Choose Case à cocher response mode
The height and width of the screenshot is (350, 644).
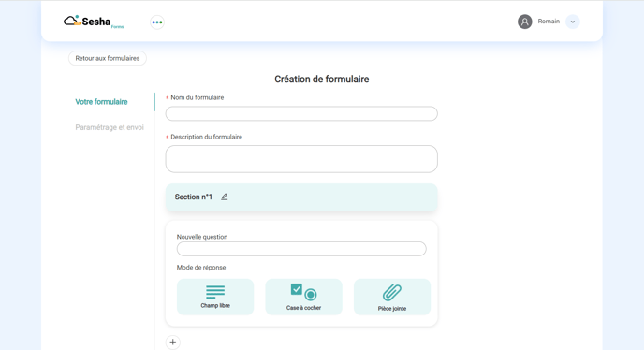tap(303, 297)
